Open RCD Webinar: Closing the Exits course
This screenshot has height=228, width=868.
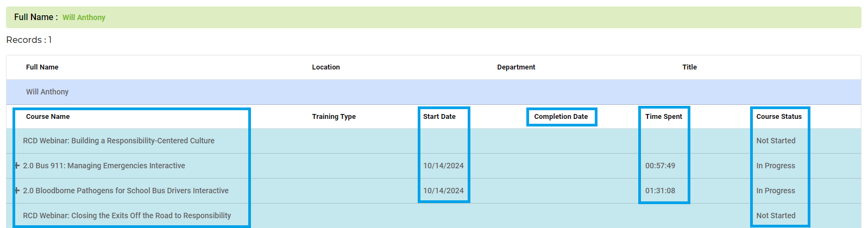pos(127,216)
